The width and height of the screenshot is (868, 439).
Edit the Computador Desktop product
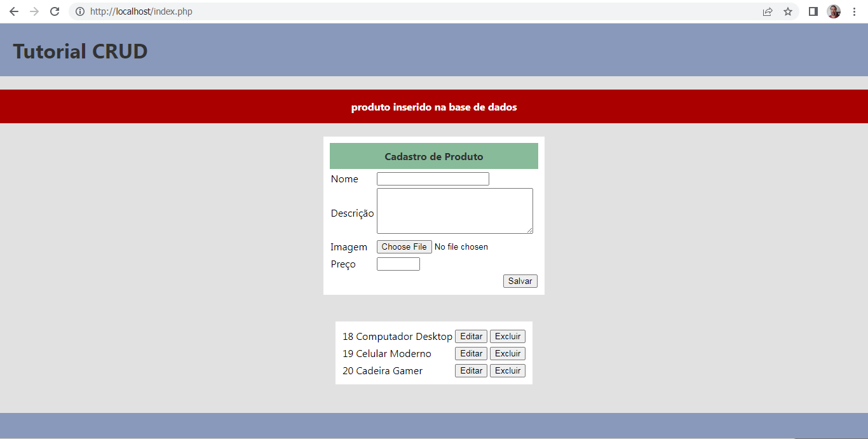(x=471, y=337)
